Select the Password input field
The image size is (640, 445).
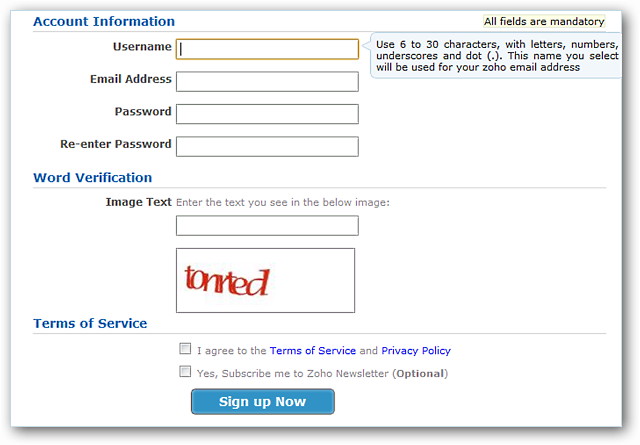[x=267, y=114]
